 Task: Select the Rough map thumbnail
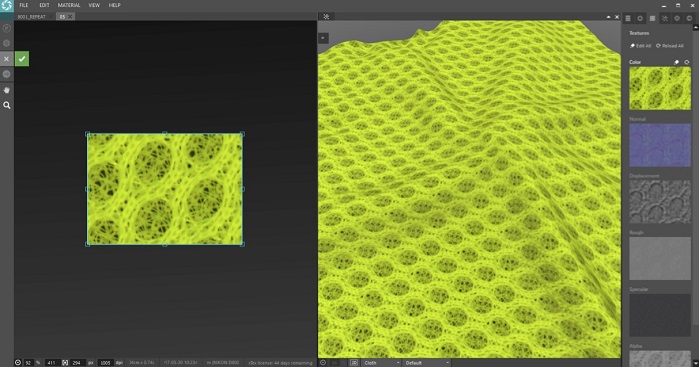tap(660, 258)
